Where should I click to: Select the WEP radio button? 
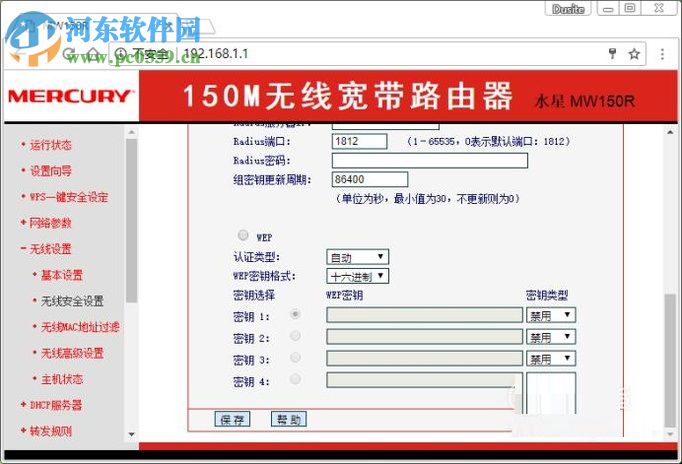(243, 235)
